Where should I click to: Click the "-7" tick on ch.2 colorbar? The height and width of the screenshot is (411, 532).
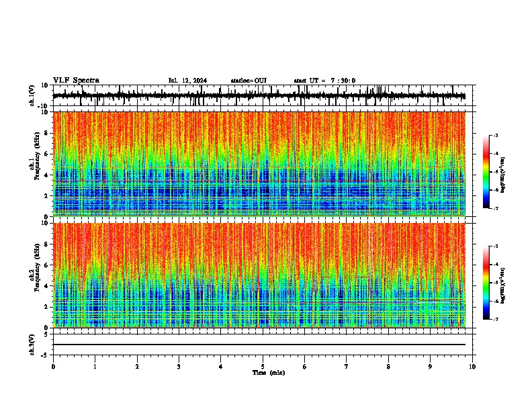[x=496, y=320]
